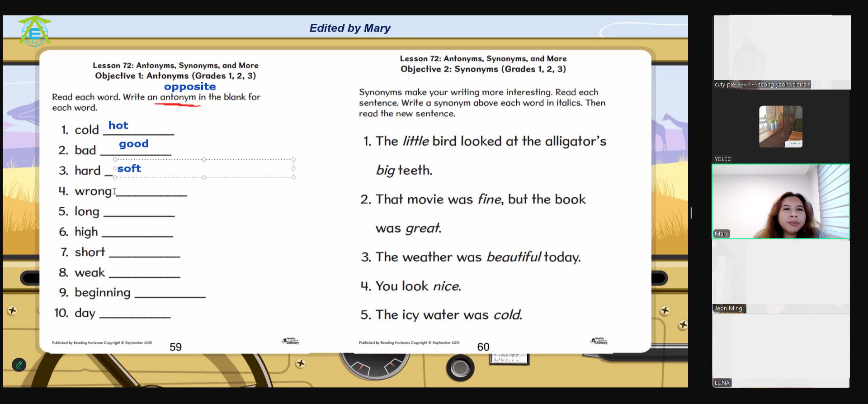Click the word "wrong" in item 4
This screenshot has width=868, height=404.
(93, 191)
